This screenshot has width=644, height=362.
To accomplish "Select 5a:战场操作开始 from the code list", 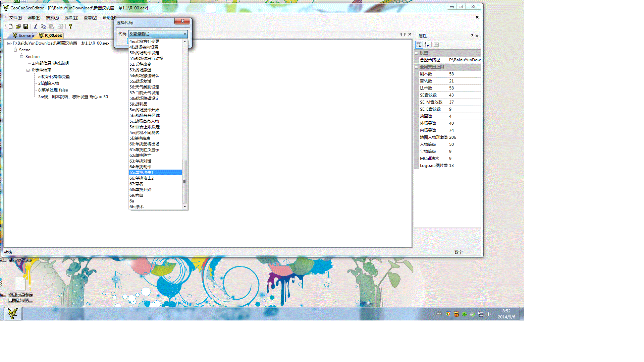I will point(144,110).
